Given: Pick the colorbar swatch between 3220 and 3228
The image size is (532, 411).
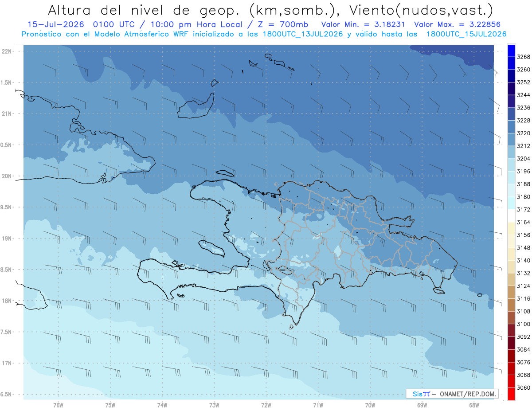Looking at the screenshot, I should tap(511, 127).
